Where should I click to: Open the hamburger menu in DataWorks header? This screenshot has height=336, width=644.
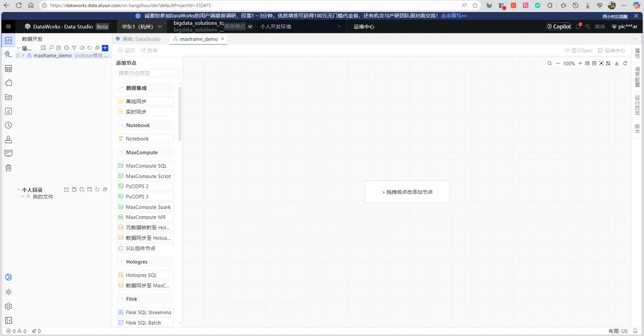click(x=8, y=27)
